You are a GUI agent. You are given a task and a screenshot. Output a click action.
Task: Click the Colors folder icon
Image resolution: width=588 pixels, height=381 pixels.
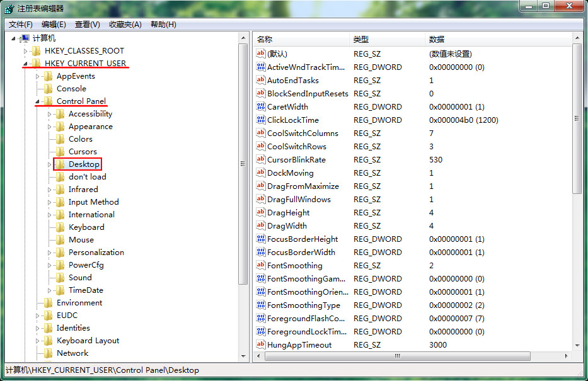click(60, 139)
